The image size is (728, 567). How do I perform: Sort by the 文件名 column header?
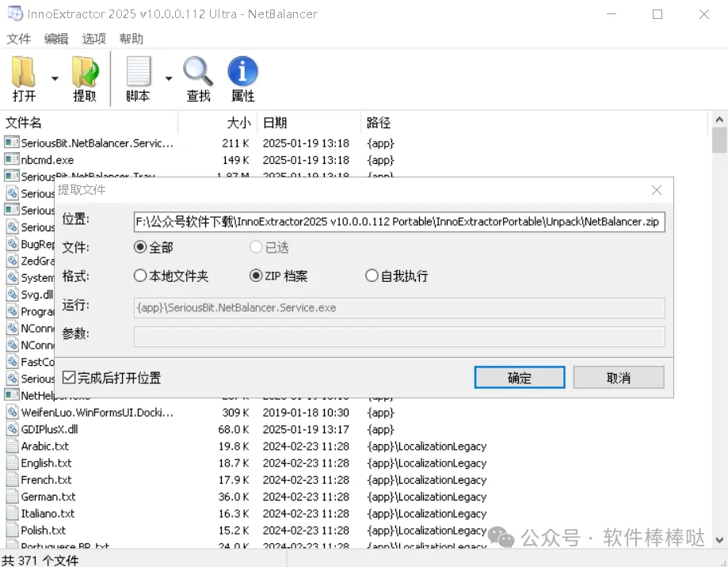click(90, 123)
